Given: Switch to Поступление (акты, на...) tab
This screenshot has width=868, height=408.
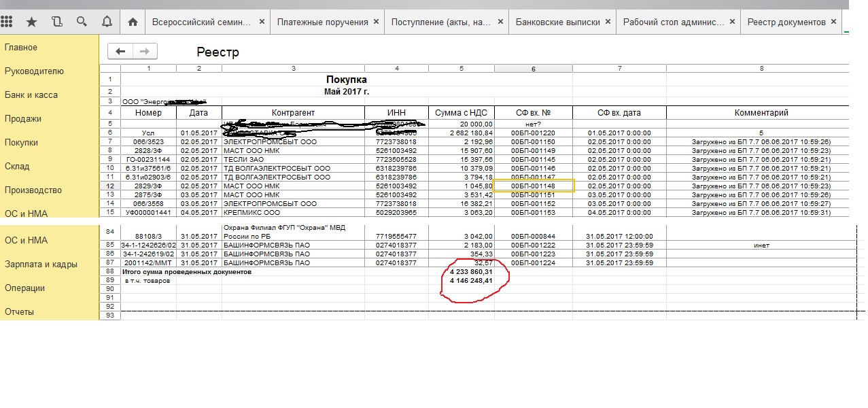Looking at the screenshot, I should [440, 22].
